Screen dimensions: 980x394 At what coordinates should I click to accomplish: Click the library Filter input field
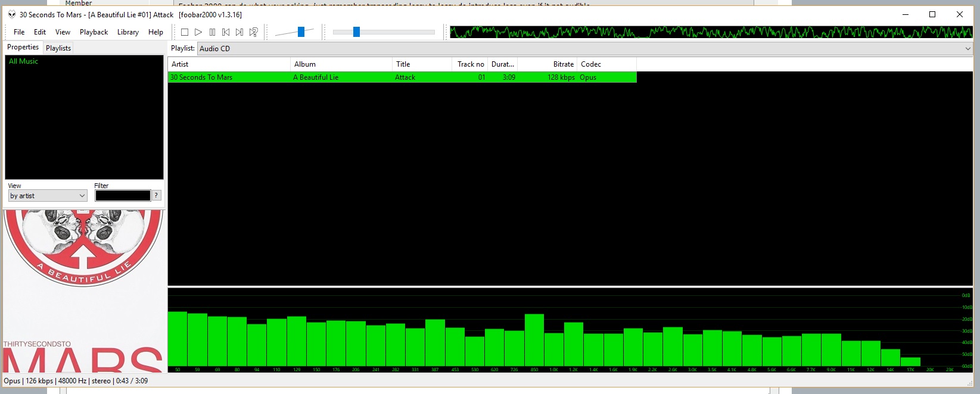[x=123, y=195]
